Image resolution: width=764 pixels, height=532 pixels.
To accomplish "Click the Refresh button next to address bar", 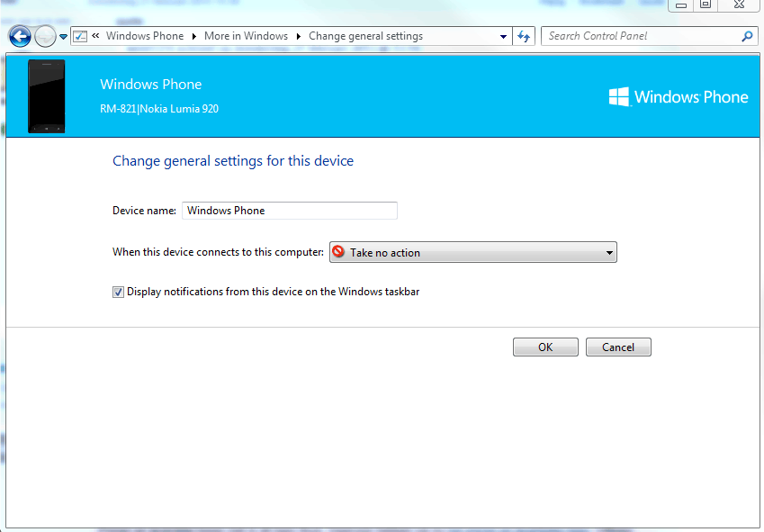I will pyautogui.click(x=524, y=36).
